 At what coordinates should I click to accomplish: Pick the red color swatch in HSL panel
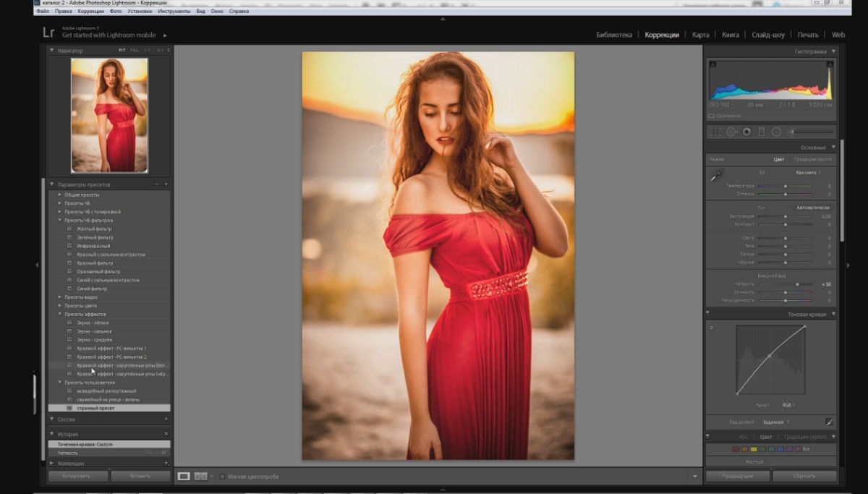(736, 449)
